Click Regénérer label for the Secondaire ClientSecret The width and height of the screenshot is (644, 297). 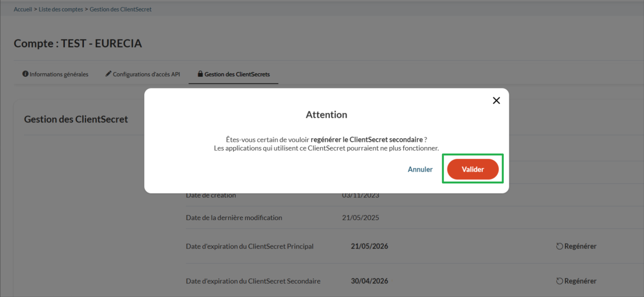(x=580, y=281)
